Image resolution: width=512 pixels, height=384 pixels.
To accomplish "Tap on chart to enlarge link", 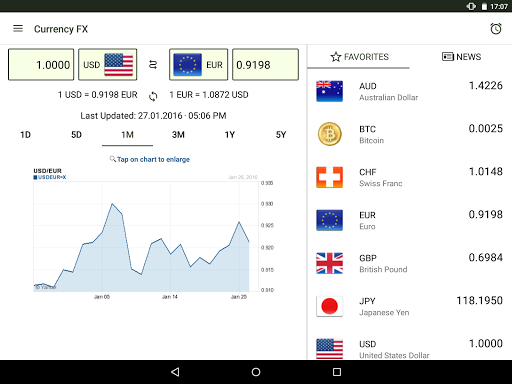I will 150,159.
